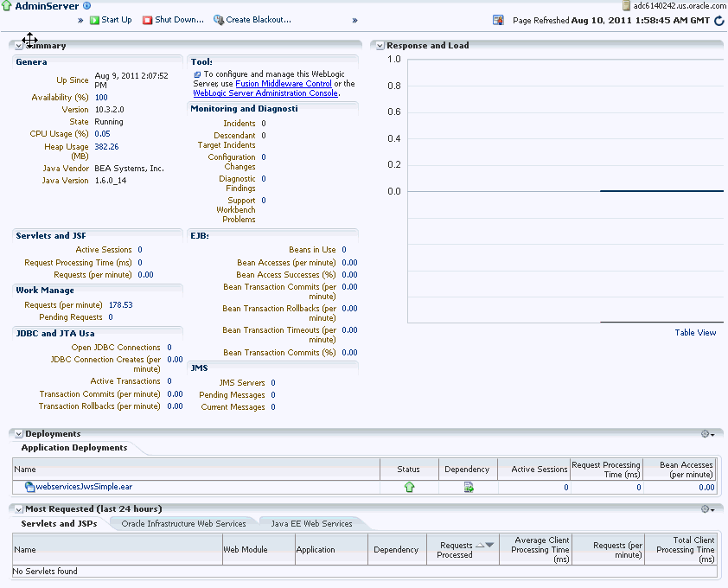Open the adc6140242.us.oracle.com host link

680,5
